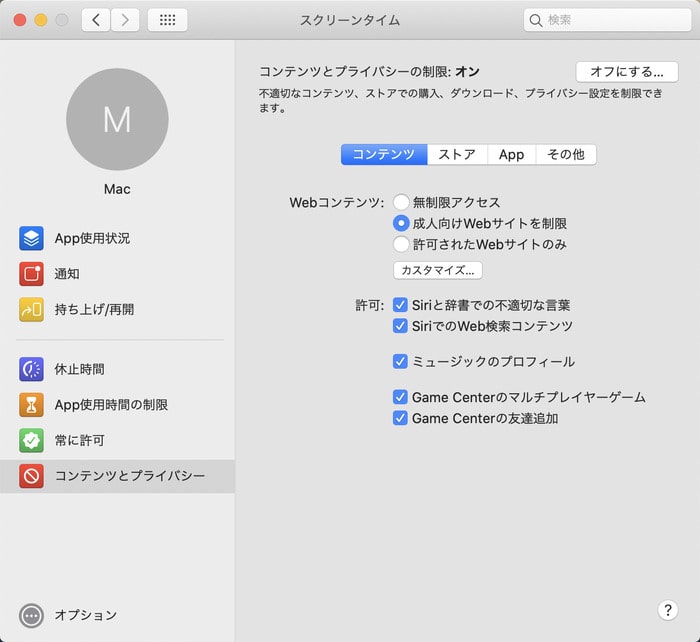The image size is (700, 642).
Task: Switch to the ストア tab
Action: pyautogui.click(x=457, y=155)
